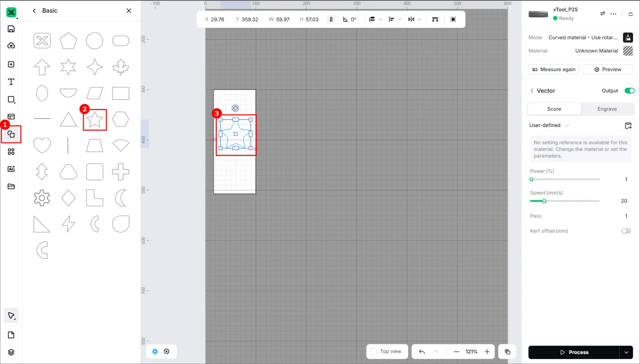The height and width of the screenshot is (364, 640).
Task: Click the xTool logo icon
Action: pyautogui.click(x=11, y=12)
